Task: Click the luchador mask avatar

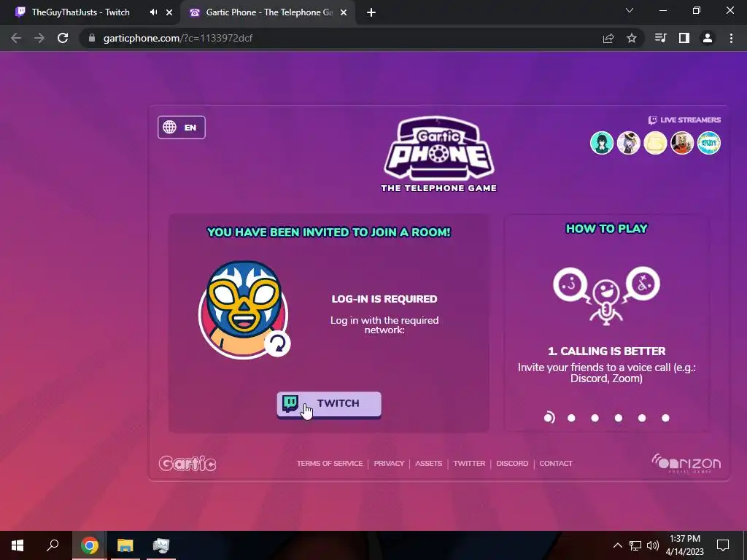Action: [x=244, y=309]
